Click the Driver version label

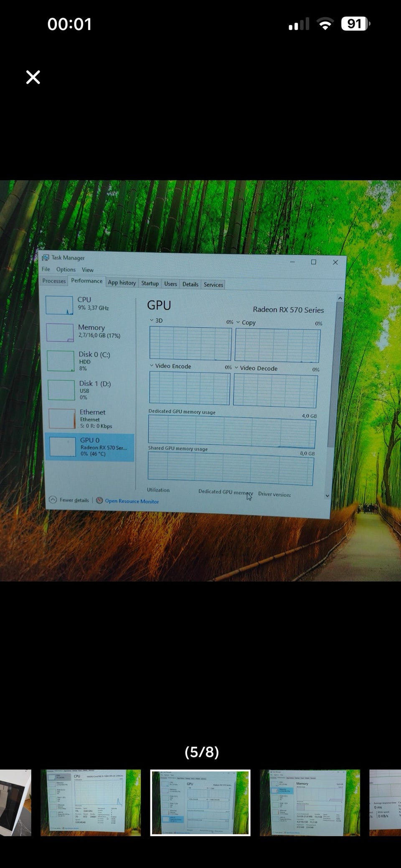(x=274, y=494)
